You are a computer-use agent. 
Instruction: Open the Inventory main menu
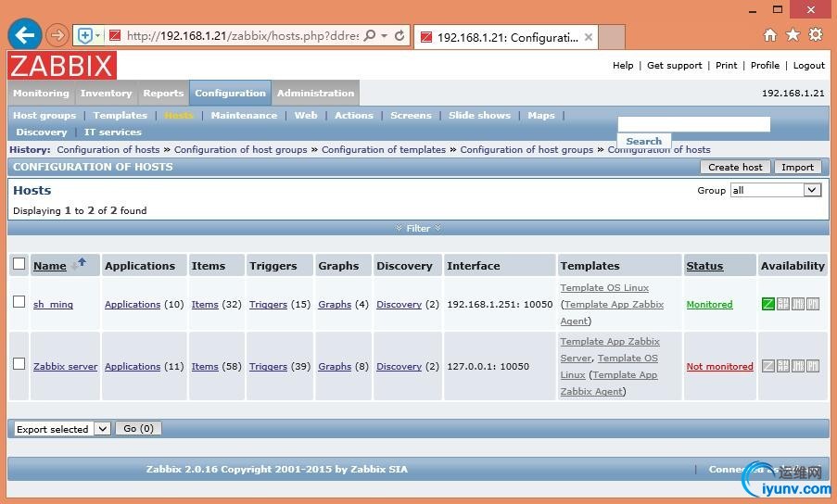[107, 93]
